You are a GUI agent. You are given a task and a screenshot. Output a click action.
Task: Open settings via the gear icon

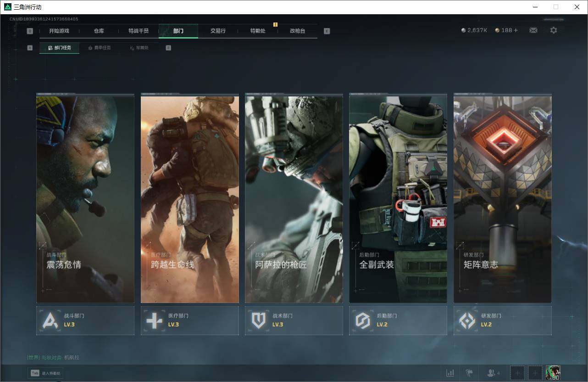coord(554,30)
